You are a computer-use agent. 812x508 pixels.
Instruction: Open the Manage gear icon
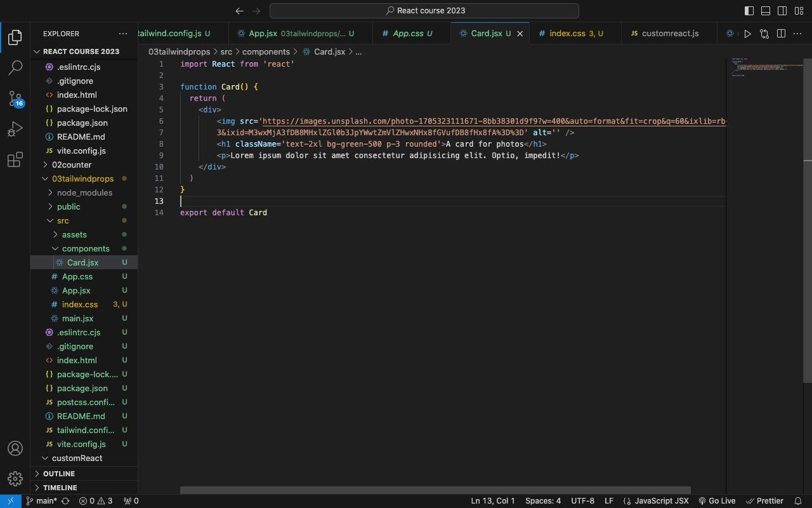[15, 479]
